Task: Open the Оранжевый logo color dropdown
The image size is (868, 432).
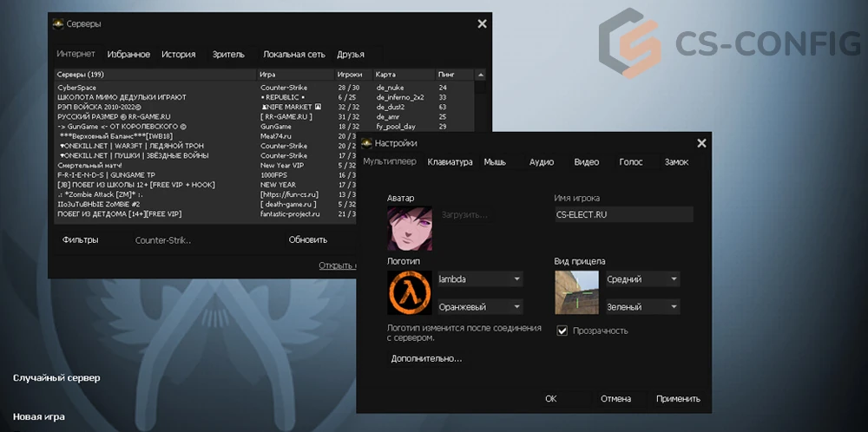Action: coord(480,307)
